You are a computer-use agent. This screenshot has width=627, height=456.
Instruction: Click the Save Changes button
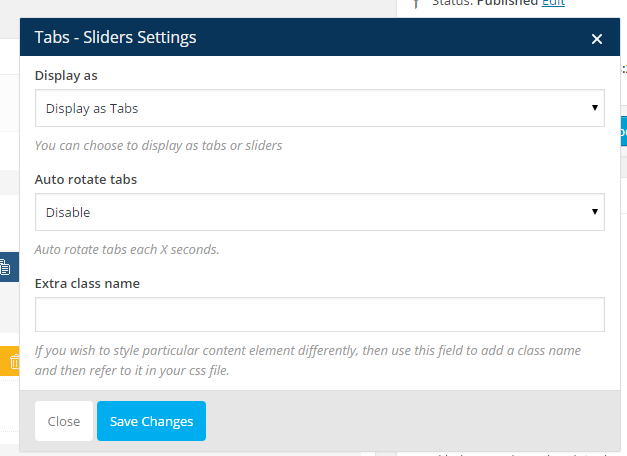point(151,421)
